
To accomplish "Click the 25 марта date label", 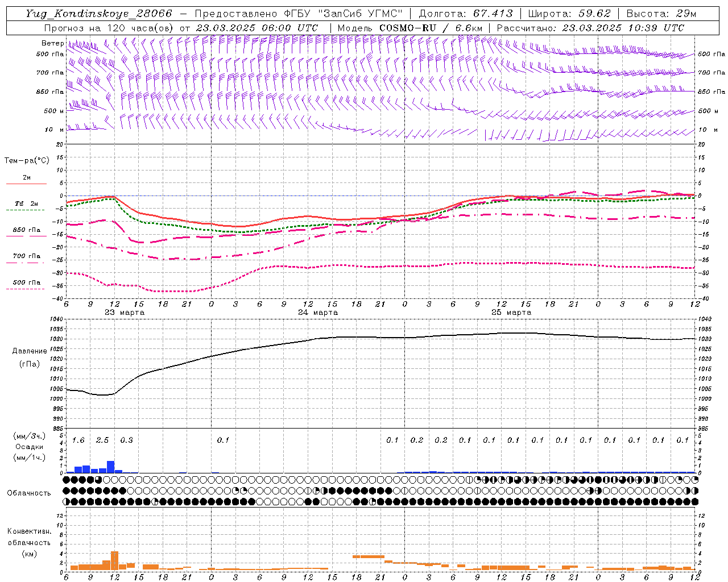I will (x=511, y=313).
